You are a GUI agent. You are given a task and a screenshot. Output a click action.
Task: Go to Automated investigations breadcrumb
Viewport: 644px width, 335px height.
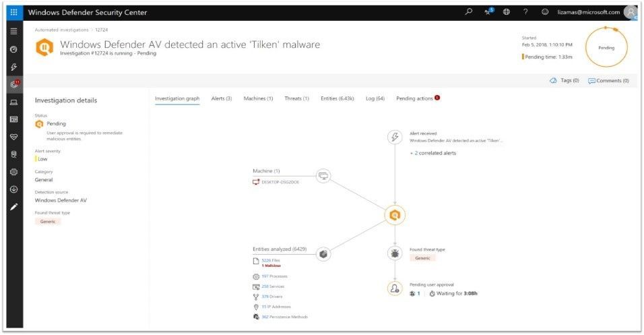(x=61, y=30)
